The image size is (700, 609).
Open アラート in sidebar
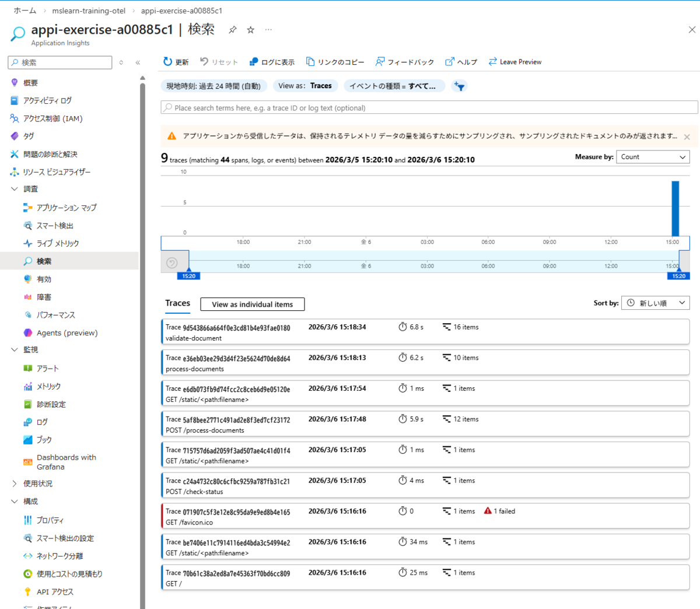pos(48,369)
